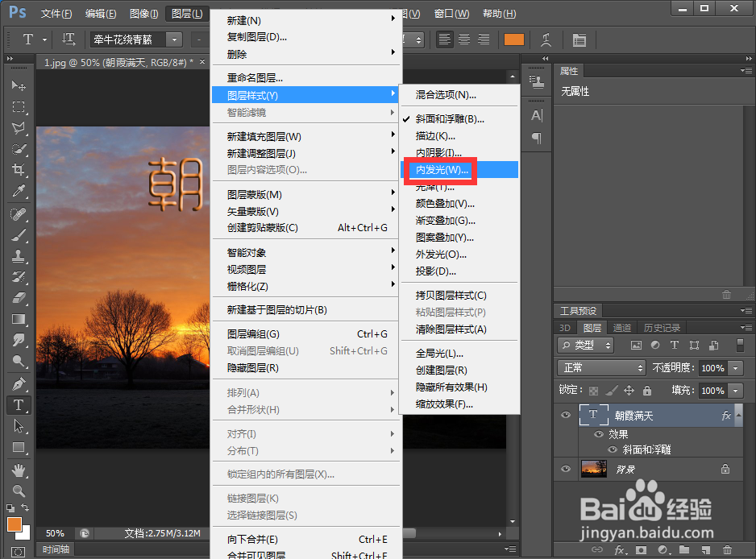Open the font family dropdown

[x=173, y=39]
